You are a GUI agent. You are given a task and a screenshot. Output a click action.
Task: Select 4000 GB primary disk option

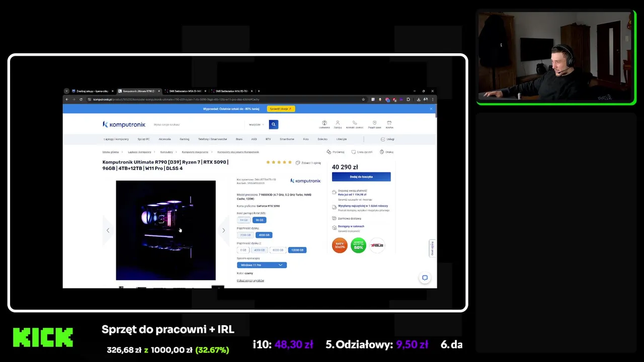click(x=264, y=235)
